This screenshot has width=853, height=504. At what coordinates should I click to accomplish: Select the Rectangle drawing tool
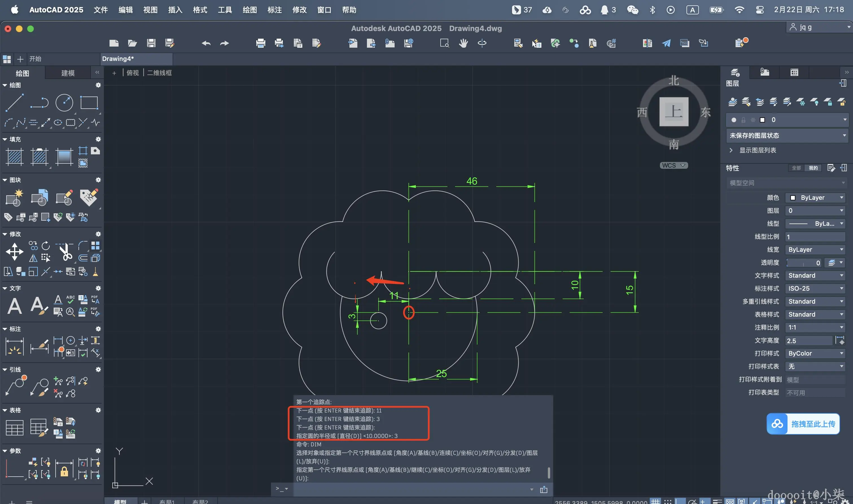click(x=89, y=102)
